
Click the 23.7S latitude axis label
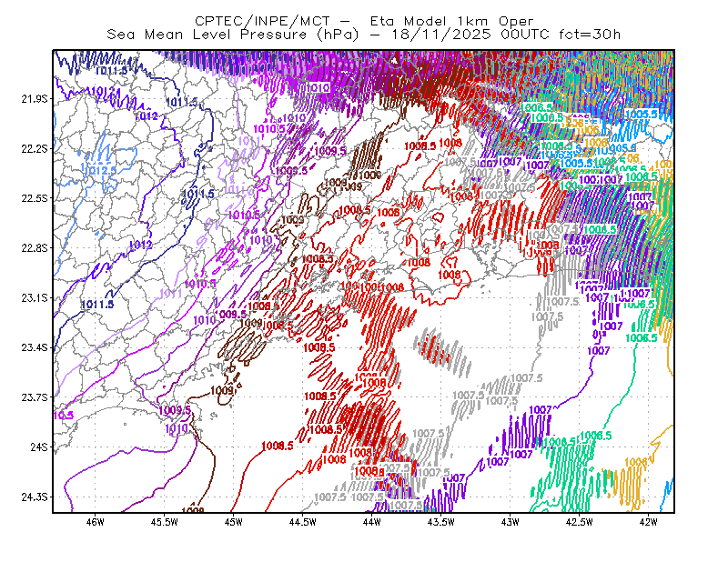point(35,397)
